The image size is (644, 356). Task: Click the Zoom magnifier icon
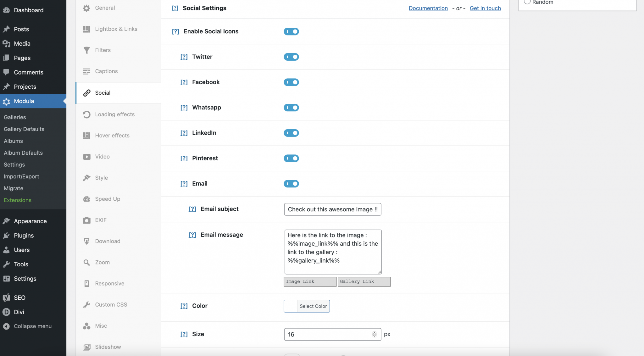tap(86, 262)
